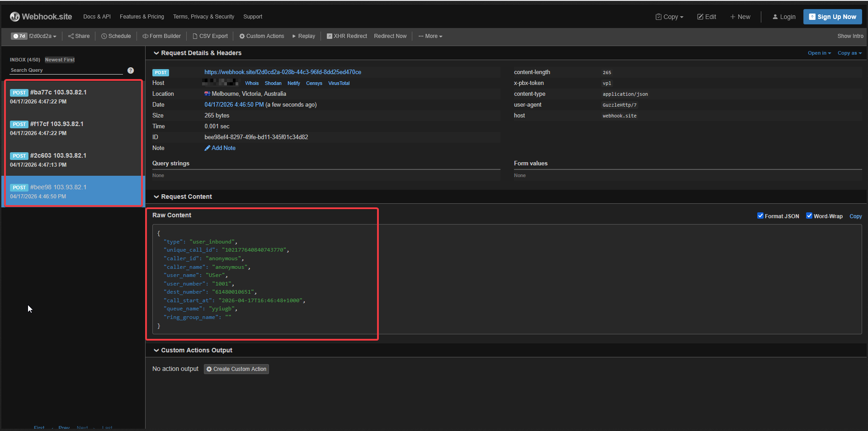Toggle the Newest First sort badge
Viewport: 868px width, 431px height.
click(x=60, y=60)
